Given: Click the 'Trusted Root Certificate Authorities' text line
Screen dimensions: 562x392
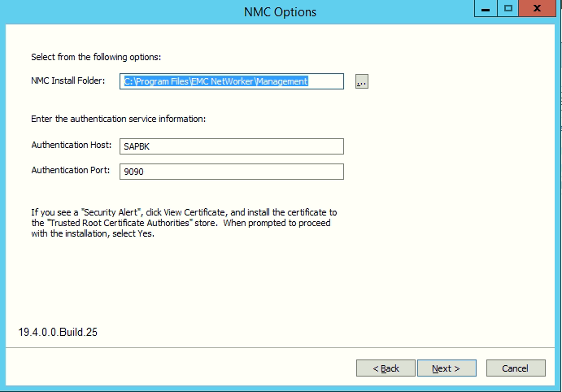Looking at the screenshot, I should coord(180,222).
